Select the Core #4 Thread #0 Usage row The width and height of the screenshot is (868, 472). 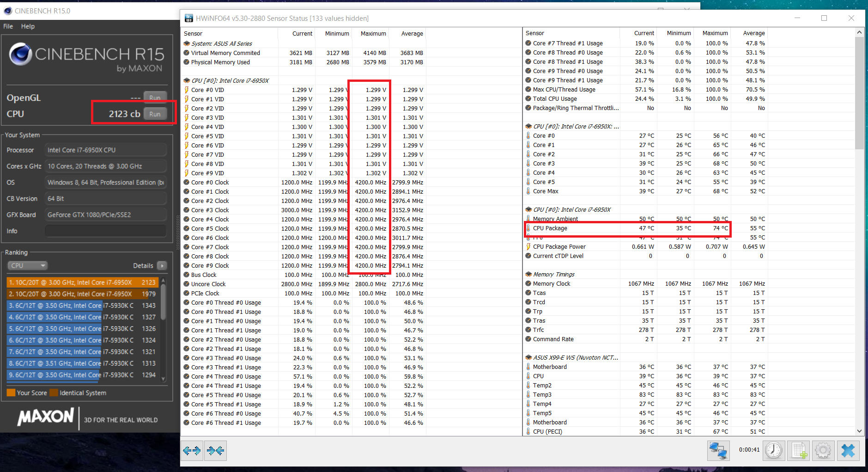tap(303, 376)
